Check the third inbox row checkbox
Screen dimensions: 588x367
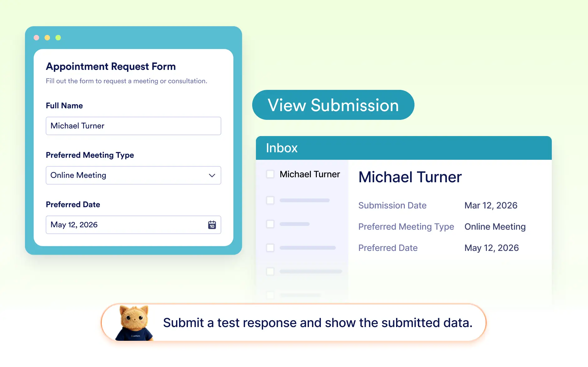[270, 224]
